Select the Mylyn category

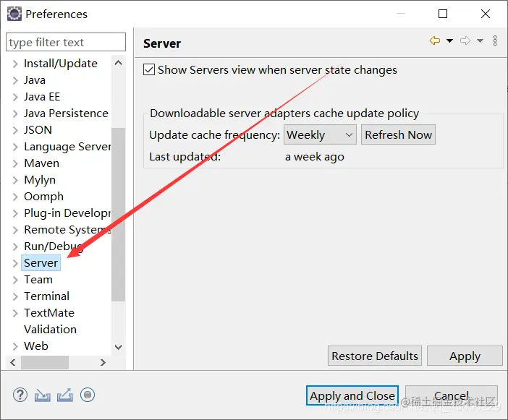tap(40, 180)
